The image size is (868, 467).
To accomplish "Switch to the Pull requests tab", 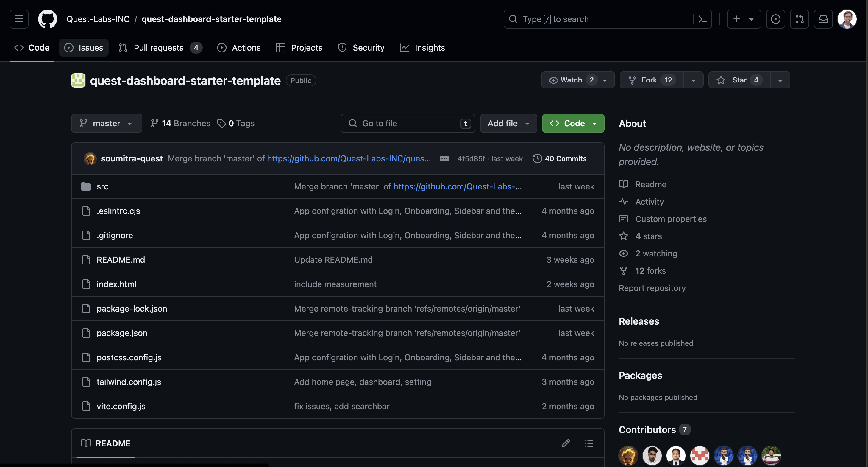I will (x=158, y=48).
